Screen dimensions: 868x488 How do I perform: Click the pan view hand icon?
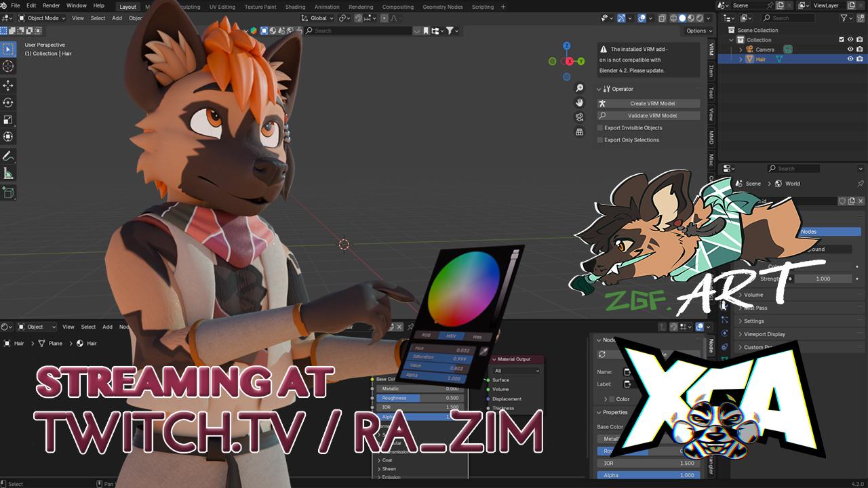tap(580, 102)
